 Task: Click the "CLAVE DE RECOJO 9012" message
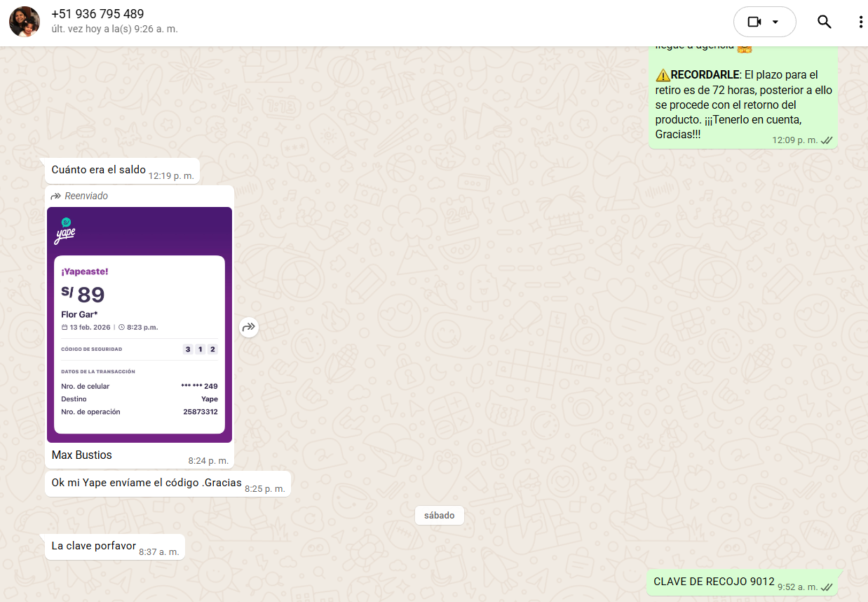point(714,582)
